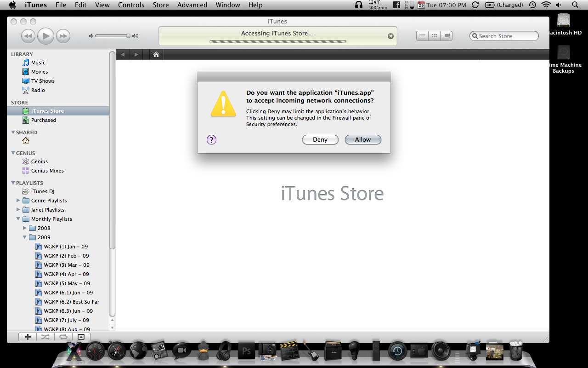This screenshot has width=588, height=368.
Task: Click the Search Store field
Action: (504, 36)
